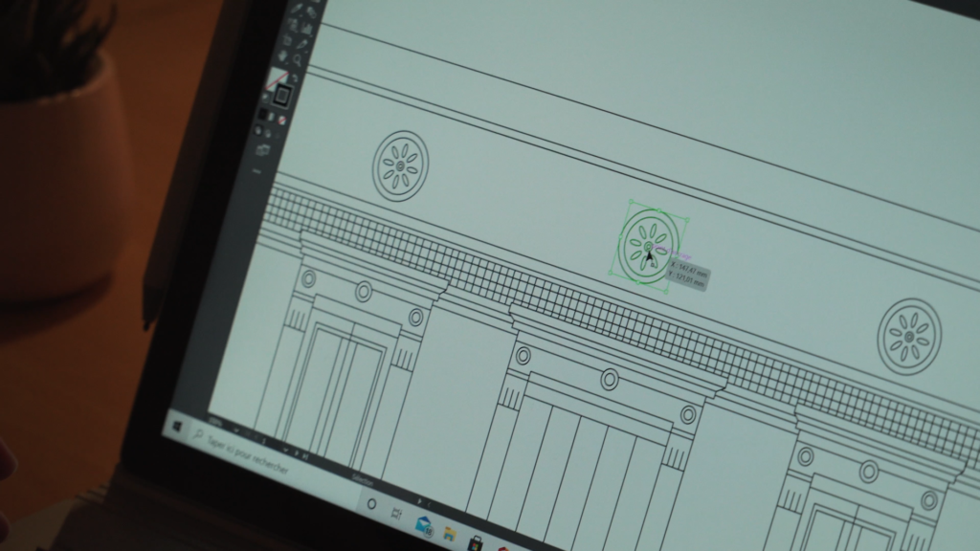Click the zoom level field in the status bar
This screenshot has height=551, width=980.
tap(216, 422)
